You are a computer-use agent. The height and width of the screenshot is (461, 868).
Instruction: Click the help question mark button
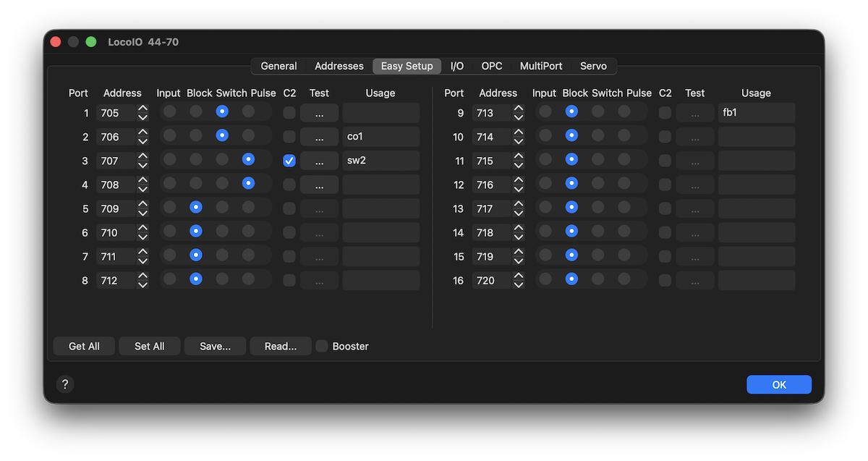click(x=65, y=384)
